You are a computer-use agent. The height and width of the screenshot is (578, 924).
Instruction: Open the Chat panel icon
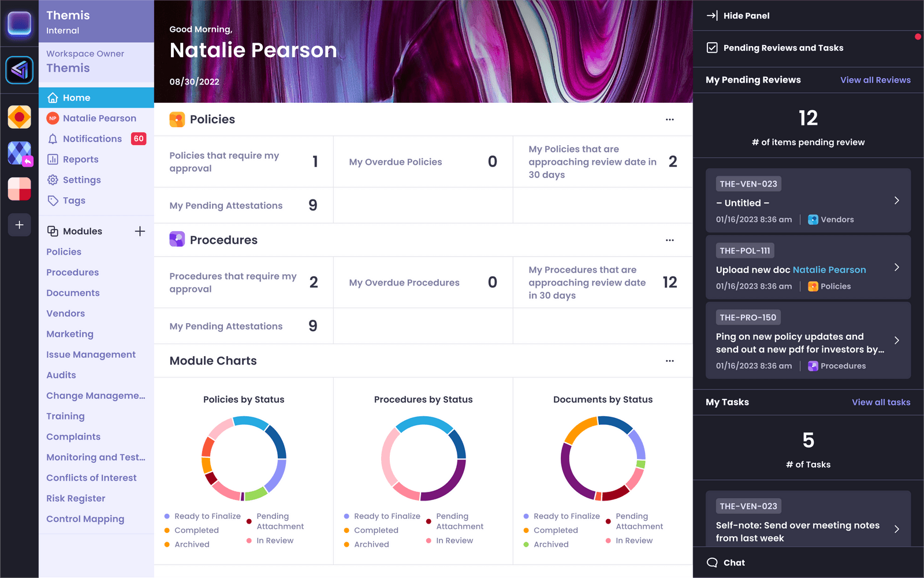711,562
